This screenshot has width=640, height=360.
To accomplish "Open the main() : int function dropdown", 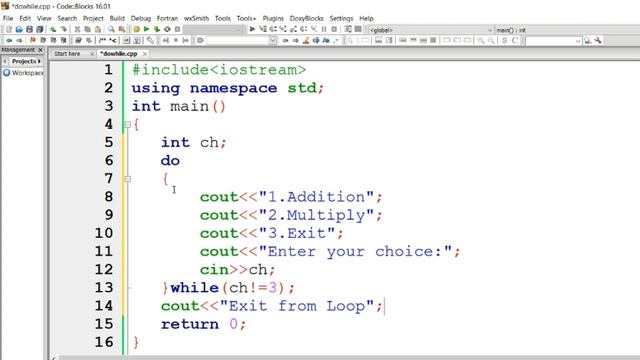I will 567,30.
